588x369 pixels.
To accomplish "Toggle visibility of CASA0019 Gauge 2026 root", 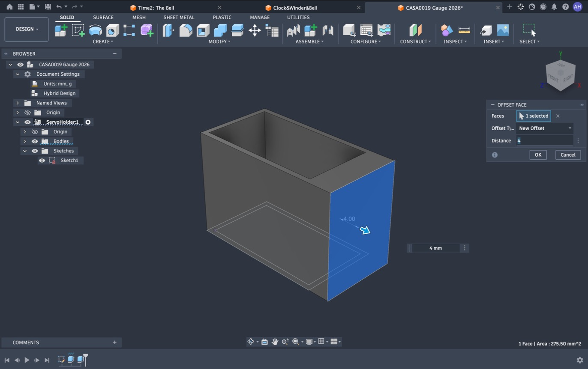I will click(x=20, y=65).
